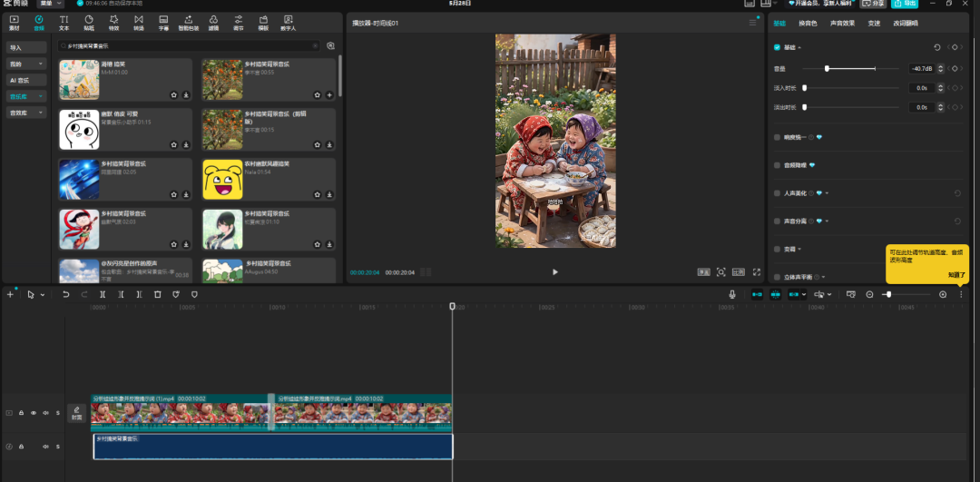980x482 pixels.
Task: Click the microphone record icon above timeline
Action: pos(732,294)
